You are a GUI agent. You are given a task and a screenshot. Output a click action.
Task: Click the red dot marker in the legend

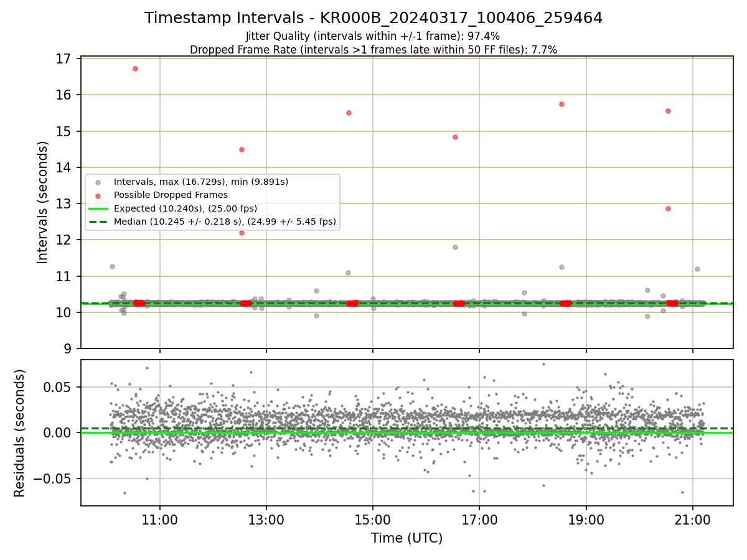point(97,195)
